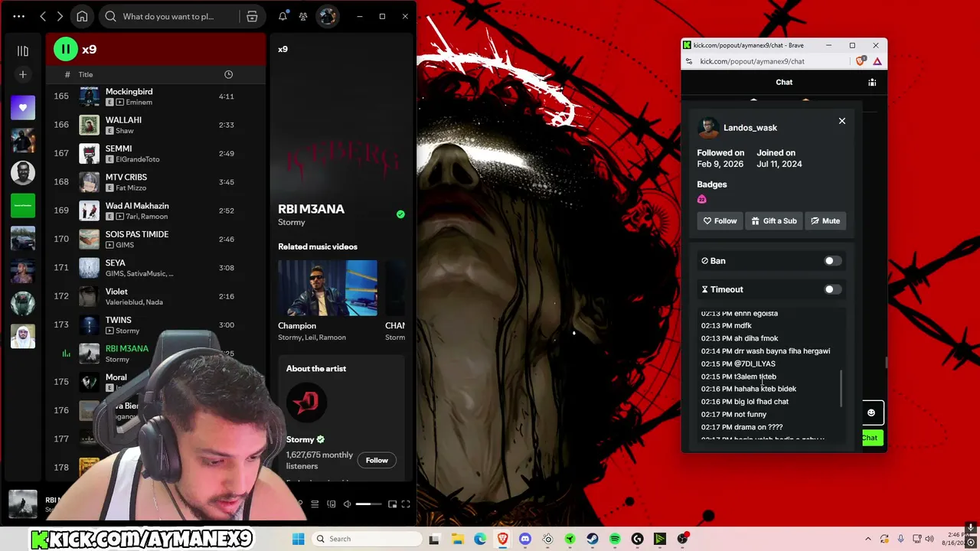Select track WALLAHI by Shaw
Screen dimensions: 980x551
(x=157, y=125)
